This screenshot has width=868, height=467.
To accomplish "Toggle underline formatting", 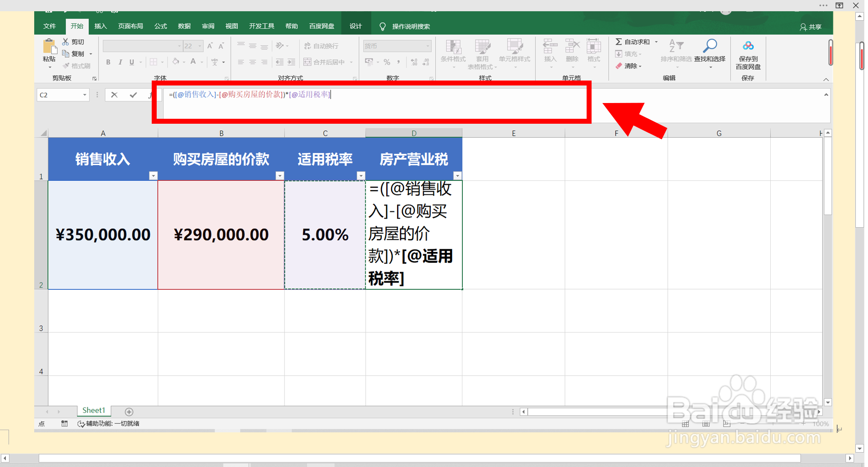I will click(x=131, y=62).
